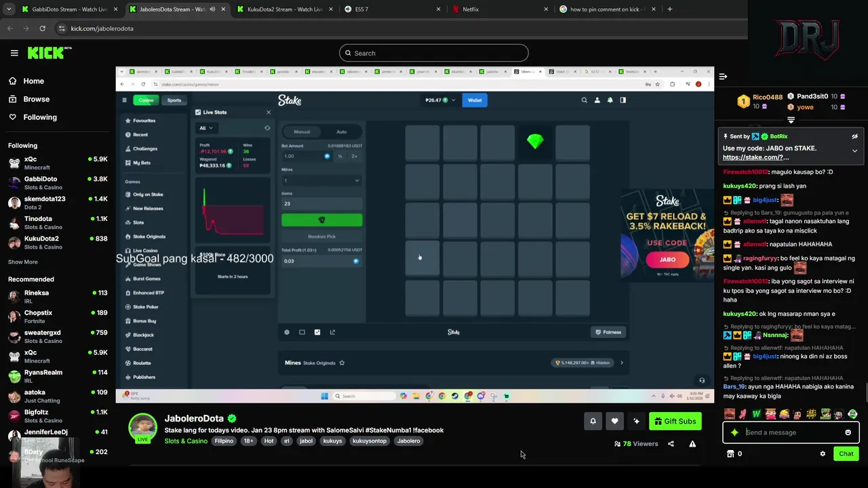Click the Filipino stream tag

(224, 441)
